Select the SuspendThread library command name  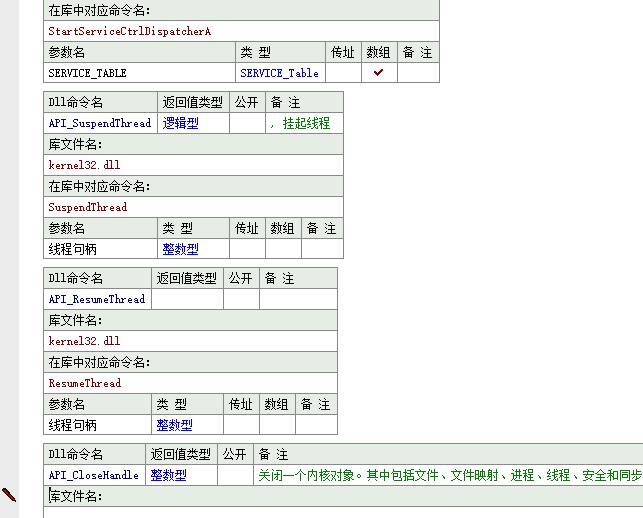pyautogui.click(x=88, y=207)
